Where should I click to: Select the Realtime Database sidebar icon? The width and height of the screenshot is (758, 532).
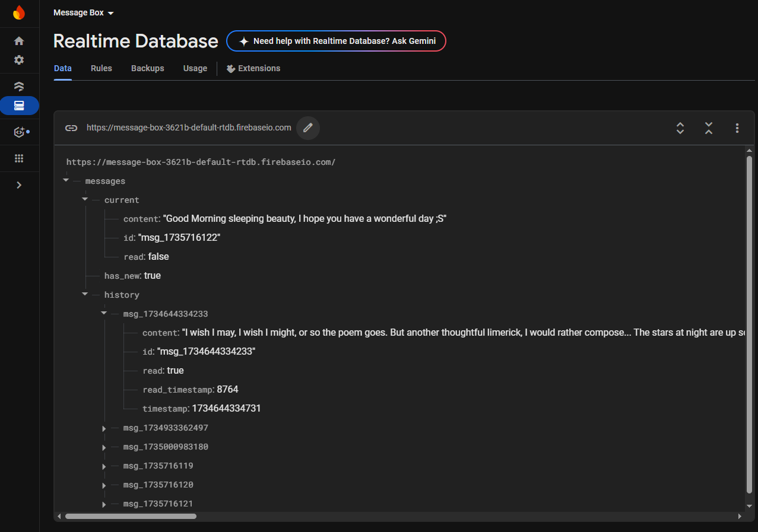19,106
